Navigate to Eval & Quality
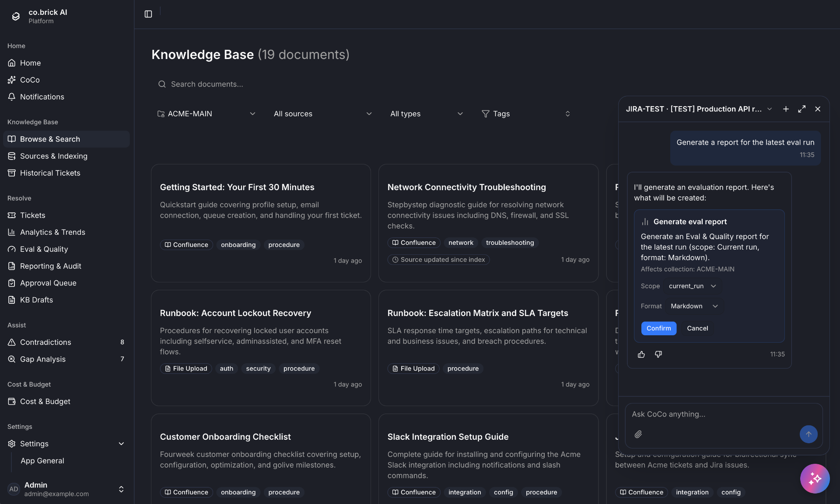The image size is (840, 504). [x=66, y=249]
